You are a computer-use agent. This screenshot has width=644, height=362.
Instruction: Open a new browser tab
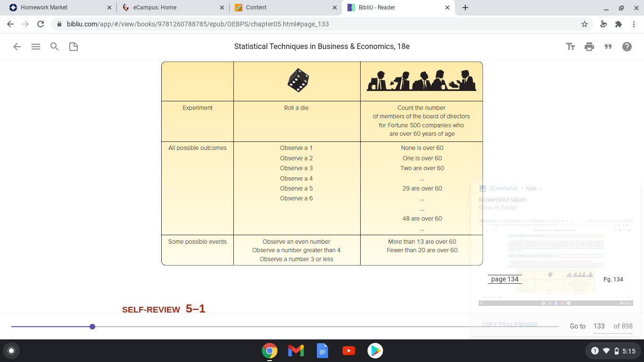point(465,8)
